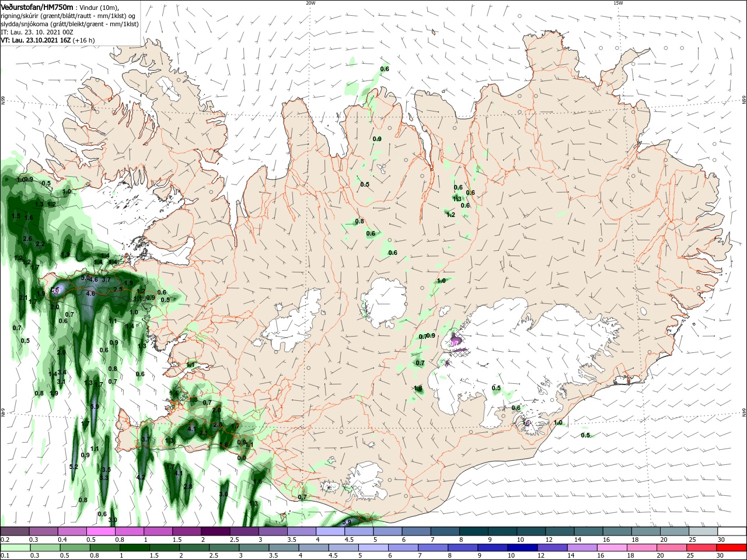Select the upper legend swatch between 4 and 4.5

coord(330,531)
